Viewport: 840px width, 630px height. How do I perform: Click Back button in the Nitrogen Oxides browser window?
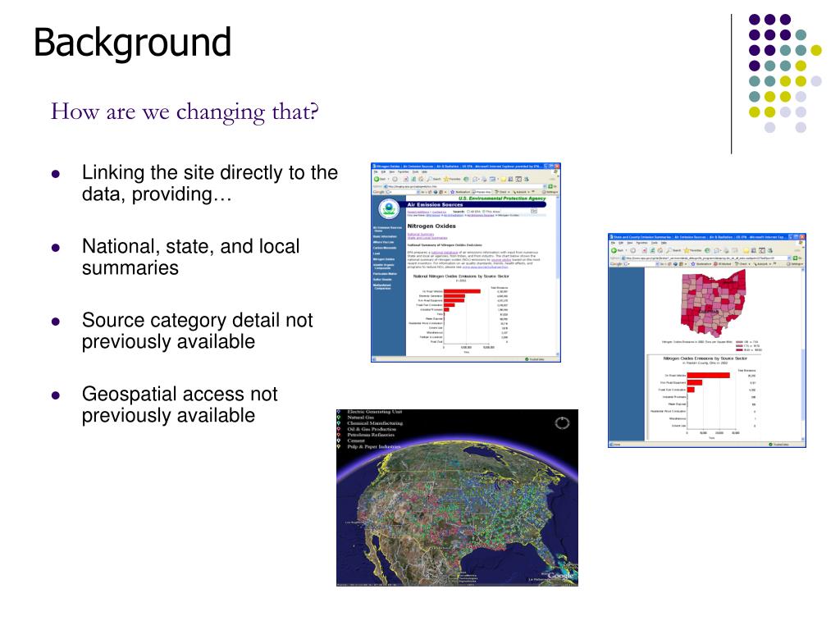[x=378, y=179]
